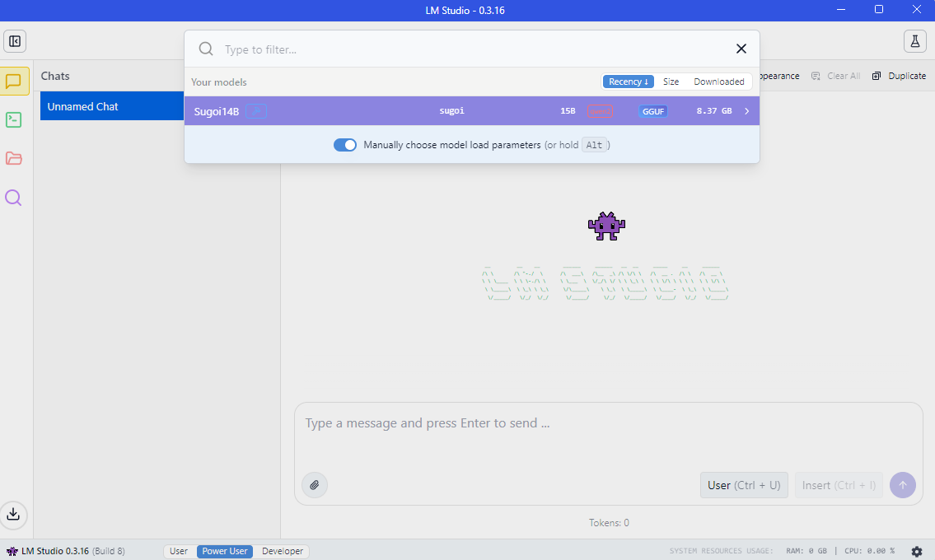The image size is (935, 560).
Task: Click the GGUF format badge
Action: [x=653, y=111]
